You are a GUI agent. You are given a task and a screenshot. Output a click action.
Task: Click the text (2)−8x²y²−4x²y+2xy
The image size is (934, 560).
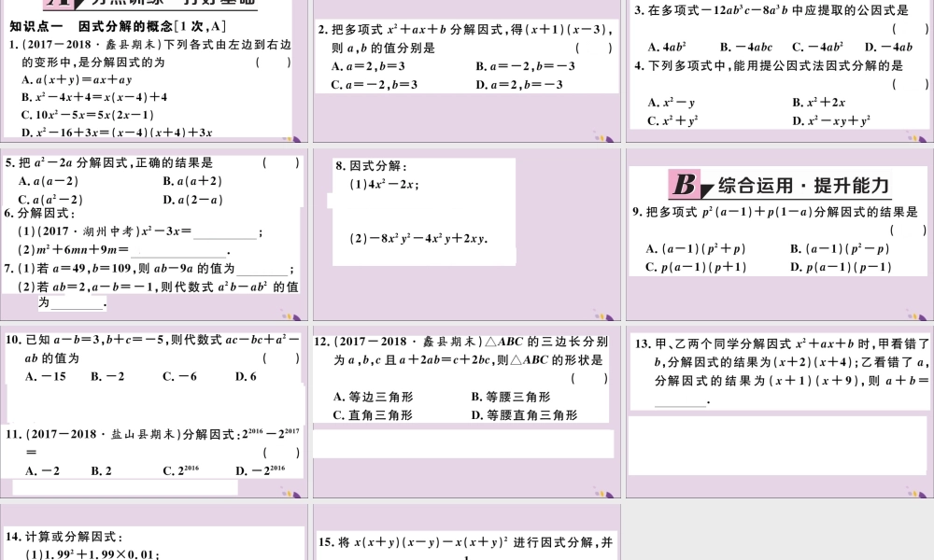click(x=418, y=239)
